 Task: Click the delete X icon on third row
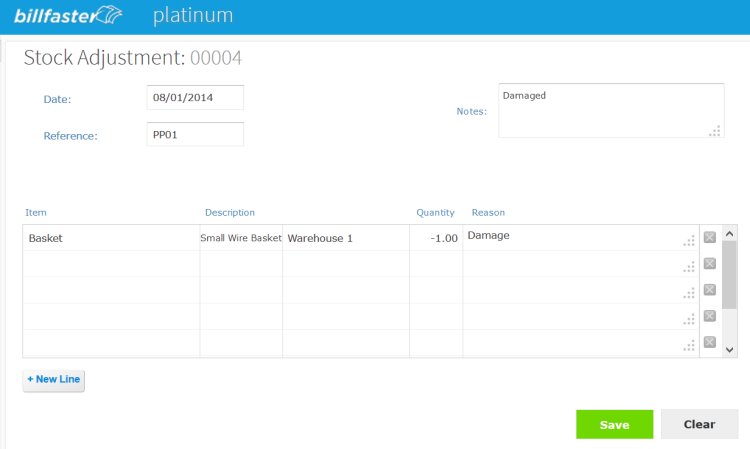(709, 290)
